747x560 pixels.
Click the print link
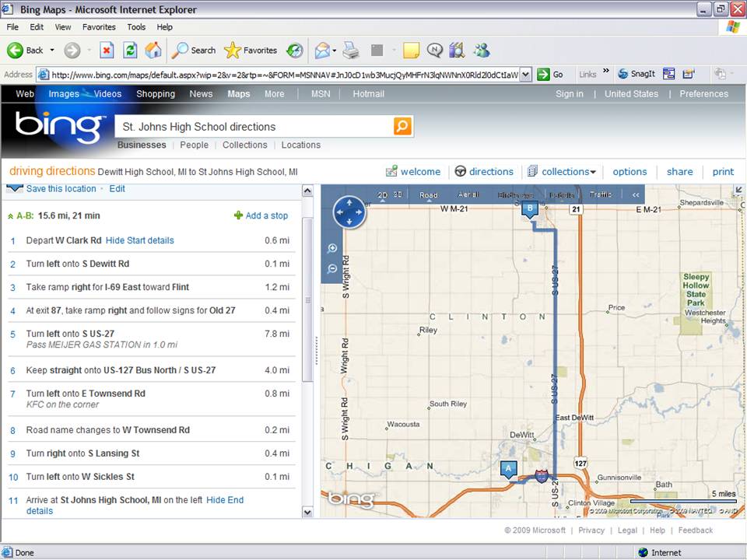click(723, 171)
